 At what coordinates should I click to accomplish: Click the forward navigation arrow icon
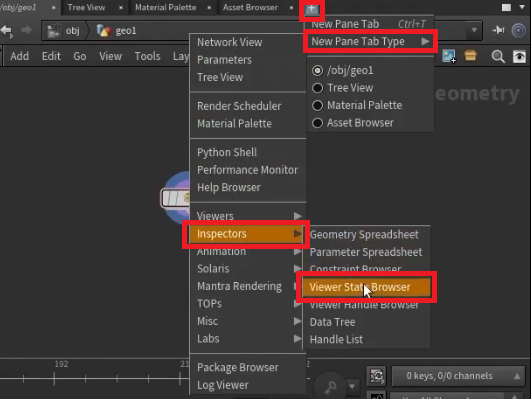click(x=26, y=30)
